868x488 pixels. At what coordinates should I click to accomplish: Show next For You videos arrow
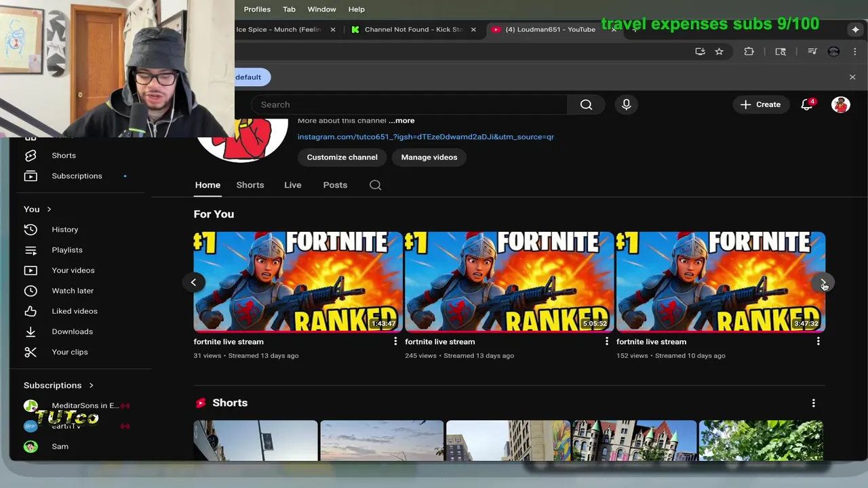tap(823, 283)
